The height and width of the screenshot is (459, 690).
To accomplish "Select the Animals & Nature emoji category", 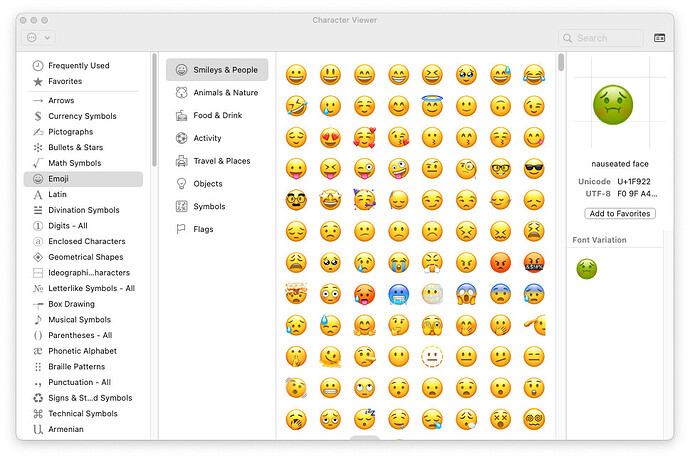I will (x=217, y=93).
